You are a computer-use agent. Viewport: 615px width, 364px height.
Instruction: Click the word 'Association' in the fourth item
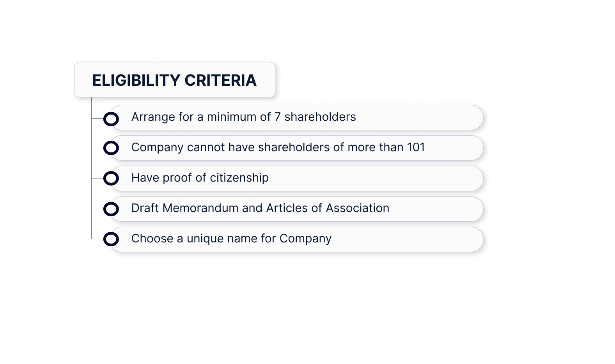pyautogui.click(x=357, y=208)
